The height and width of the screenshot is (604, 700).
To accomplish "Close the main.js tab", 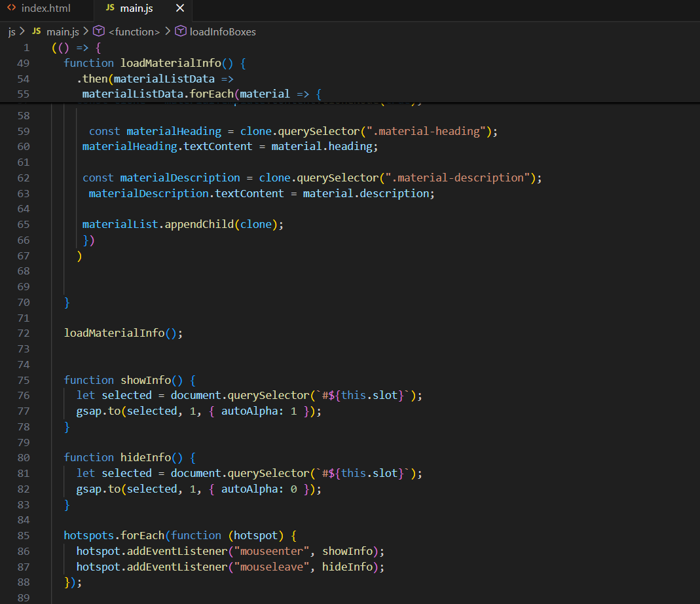I will coord(180,8).
